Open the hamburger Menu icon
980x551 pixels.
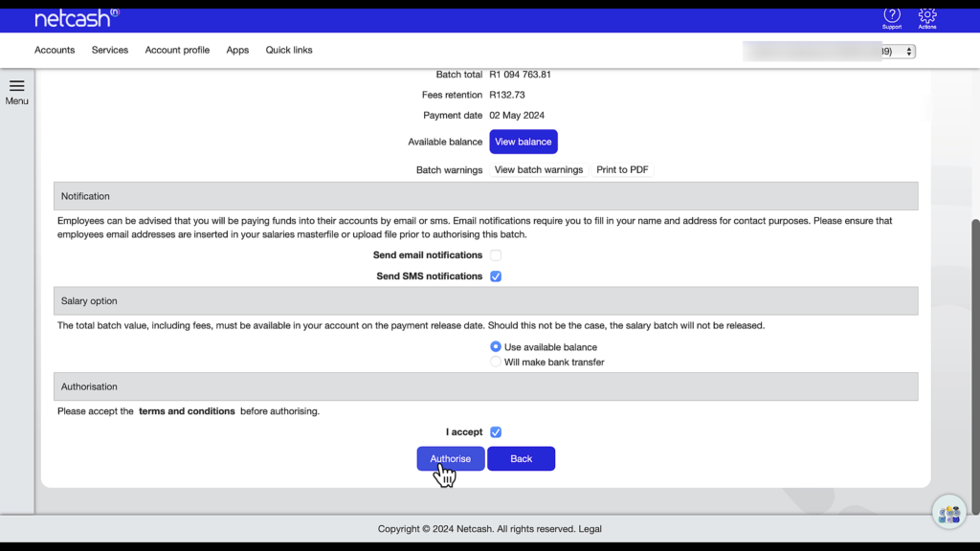click(17, 92)
